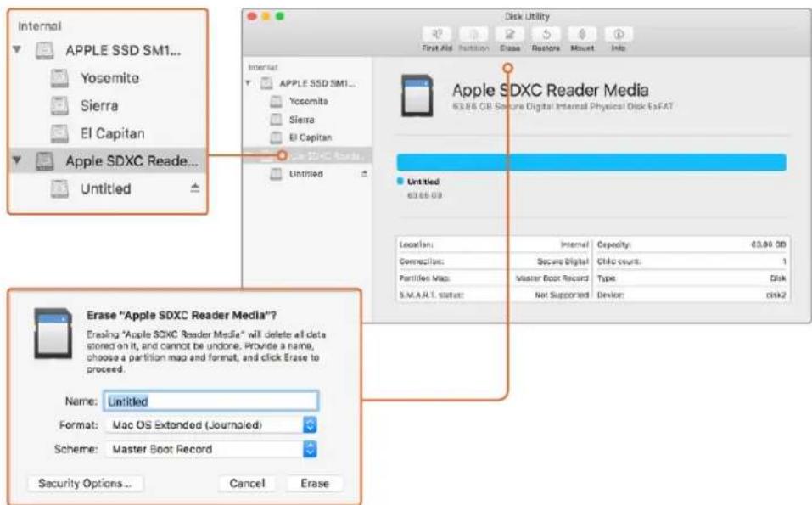Click the Yosemite volume icon in the enlarged sidebar callout
Screen dimensions: 812x505
[59, 78]
